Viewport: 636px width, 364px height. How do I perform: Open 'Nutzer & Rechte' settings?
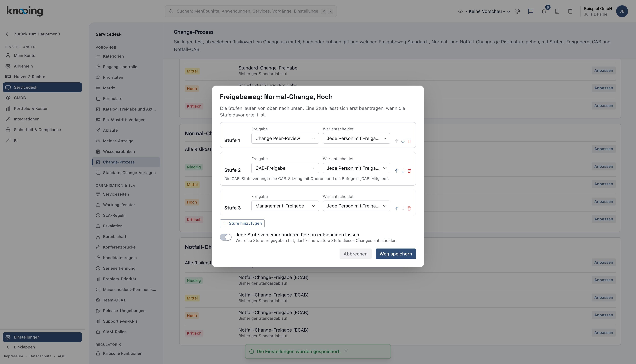(x=42, y=77)
